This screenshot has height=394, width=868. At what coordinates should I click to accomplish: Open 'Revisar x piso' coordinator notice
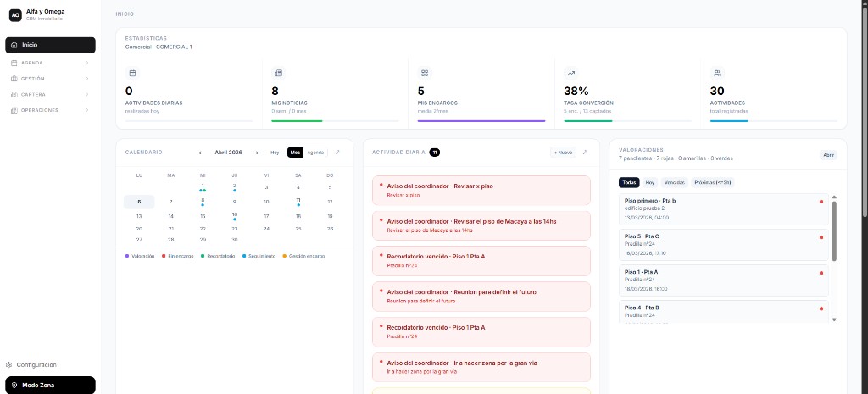(x=481, y=191)
